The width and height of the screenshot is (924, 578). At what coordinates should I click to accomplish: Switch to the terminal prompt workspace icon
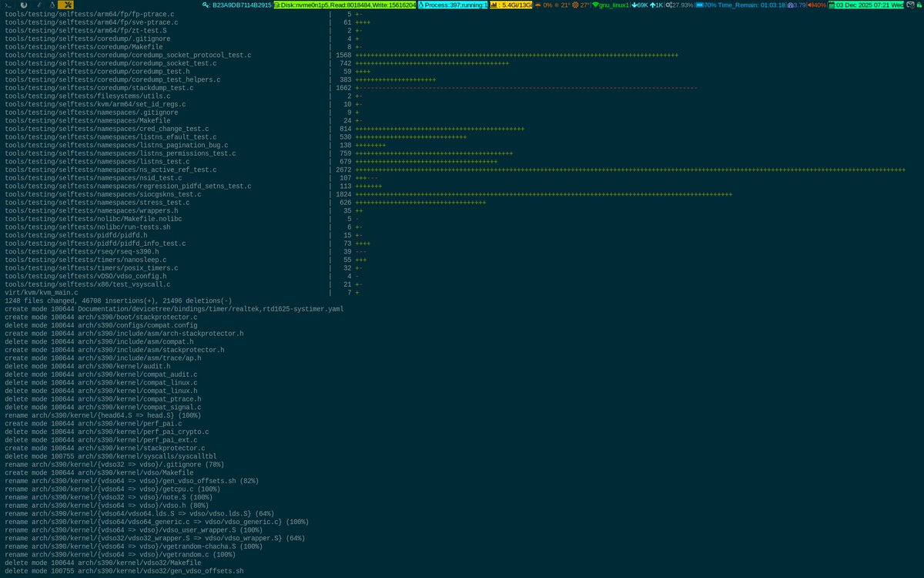(7, 5)
